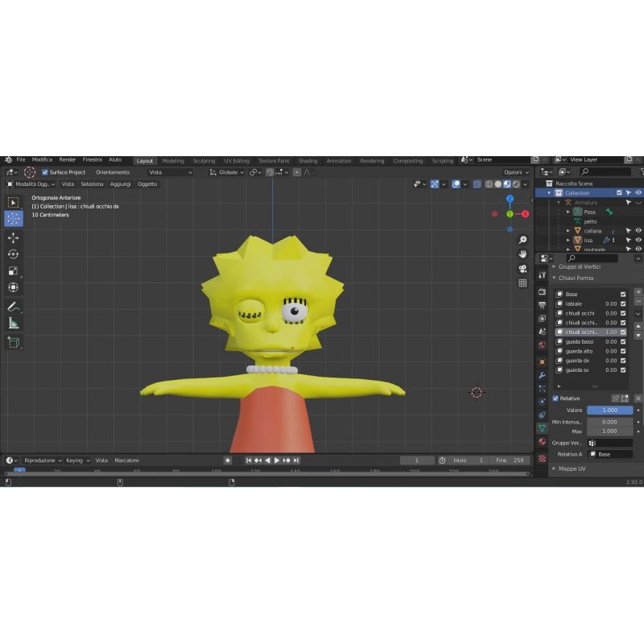Switch to wireframe viewport shading
The height and width of the screenshot is (644, 644).
click(x=489, y=184)
